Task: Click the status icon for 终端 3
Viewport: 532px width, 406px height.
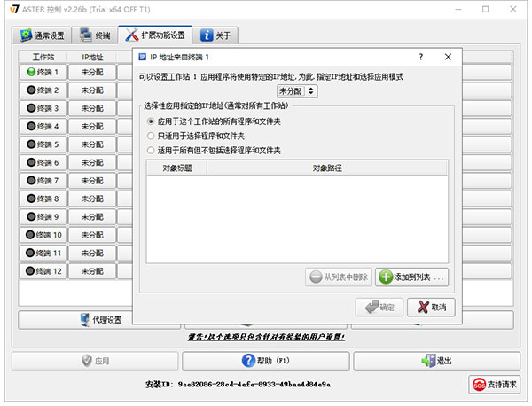Action: pos(31,108)
